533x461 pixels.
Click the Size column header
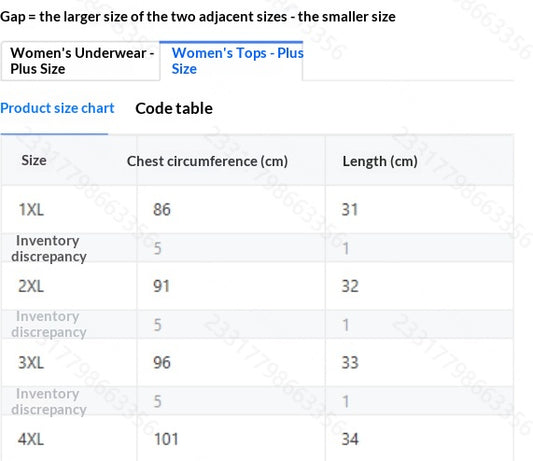(x=34, y=160)
